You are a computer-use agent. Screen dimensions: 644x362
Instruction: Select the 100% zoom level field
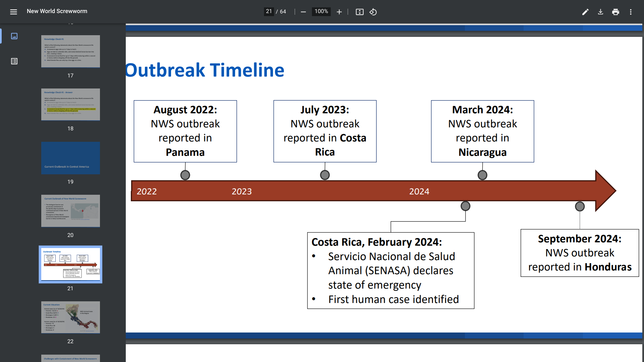321,11
